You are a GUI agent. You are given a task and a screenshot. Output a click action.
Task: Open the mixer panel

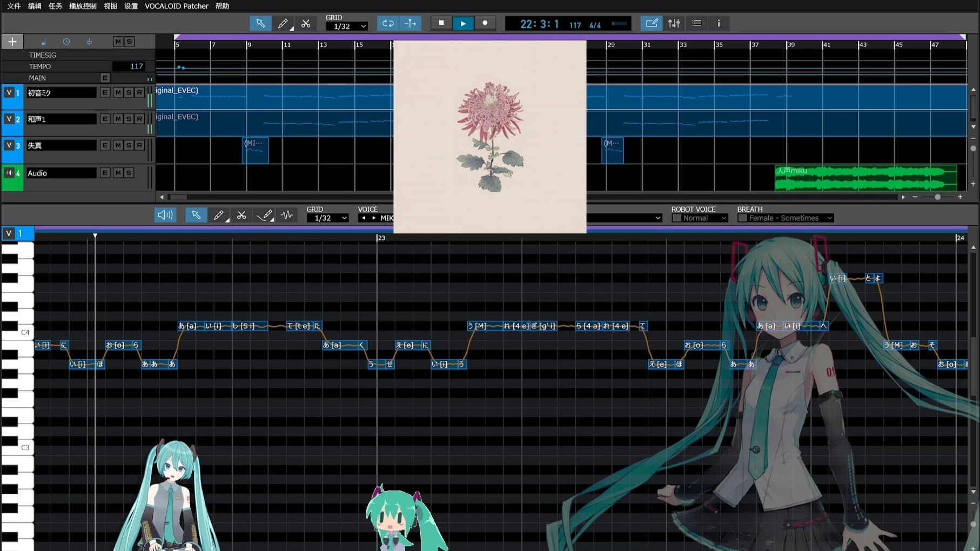674,23
